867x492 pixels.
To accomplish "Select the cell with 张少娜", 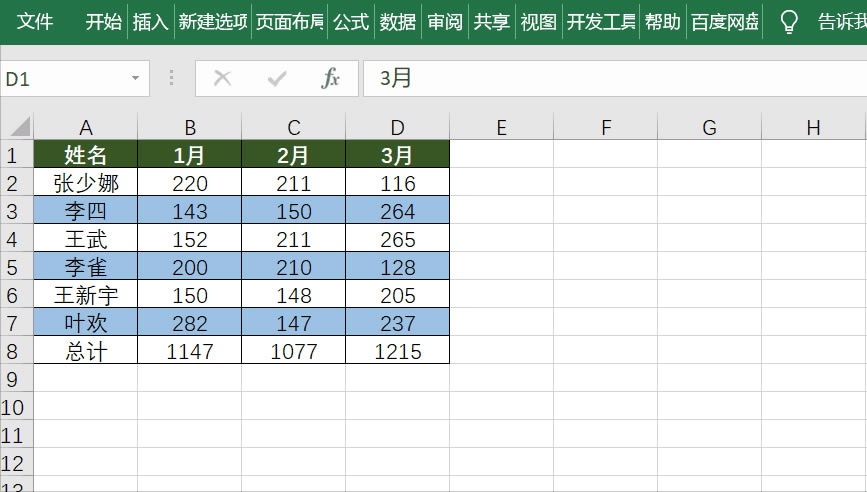I will 86,182.
